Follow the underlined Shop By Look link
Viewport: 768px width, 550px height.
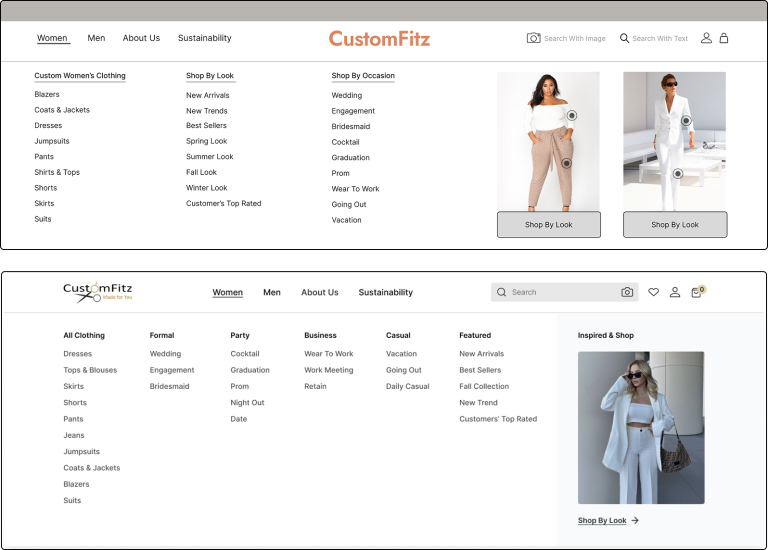click(602, 520)
